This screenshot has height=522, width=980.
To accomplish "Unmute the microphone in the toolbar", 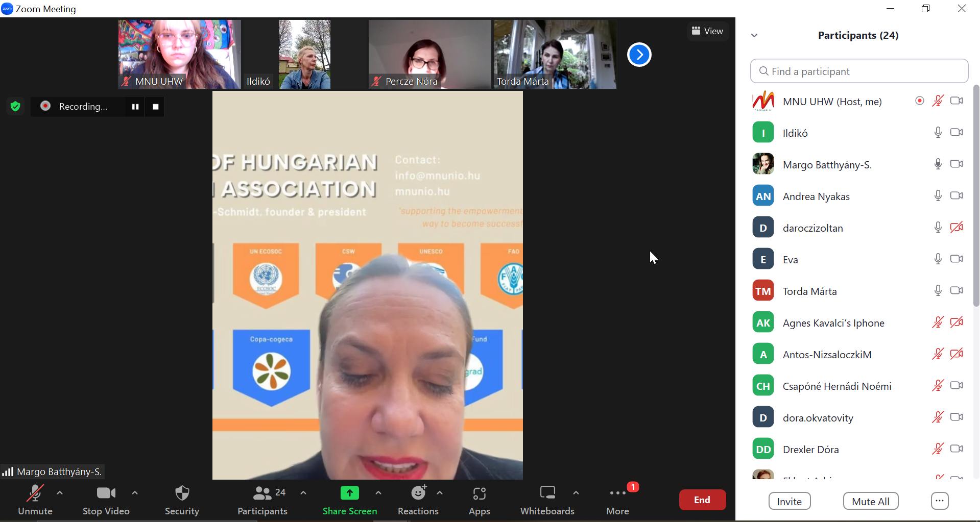I will point(35,500).
